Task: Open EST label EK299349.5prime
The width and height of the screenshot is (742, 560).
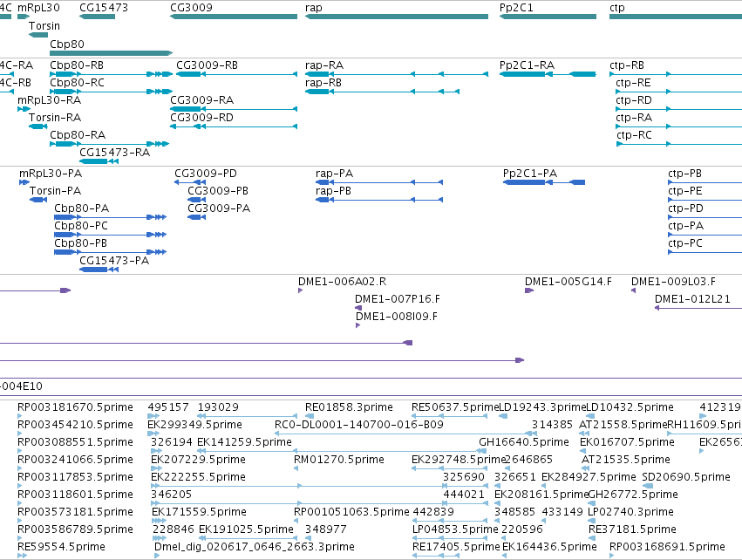Action: coord(195,425)
